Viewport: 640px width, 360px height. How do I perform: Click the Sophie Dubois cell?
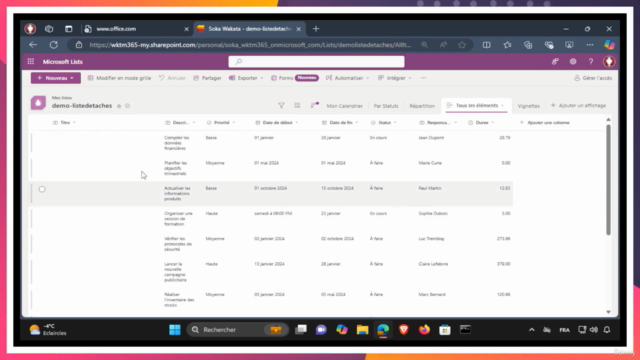(433, 213)
